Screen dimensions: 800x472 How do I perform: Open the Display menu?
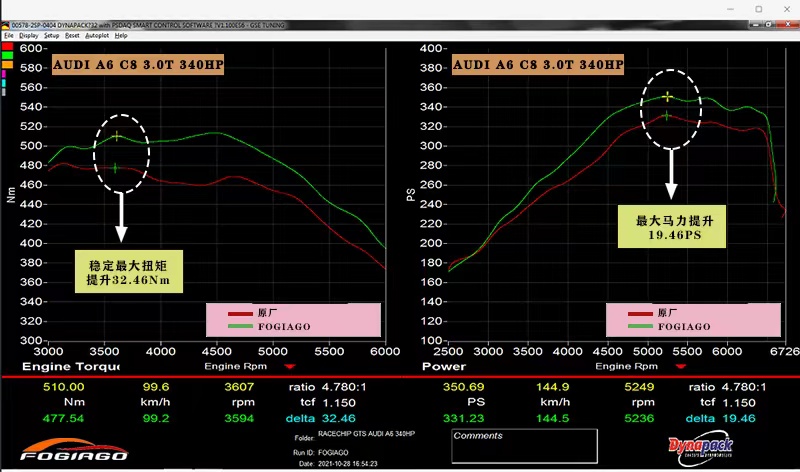29,36
